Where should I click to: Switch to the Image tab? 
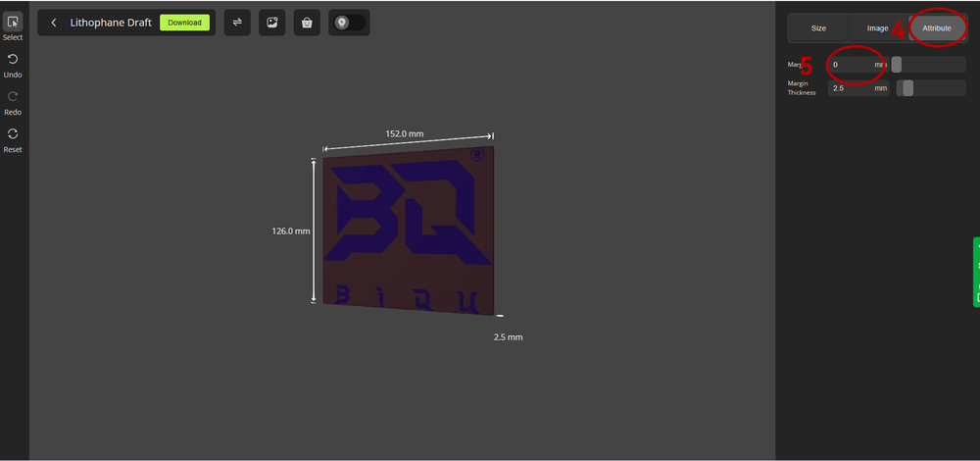tap(877, 28)
